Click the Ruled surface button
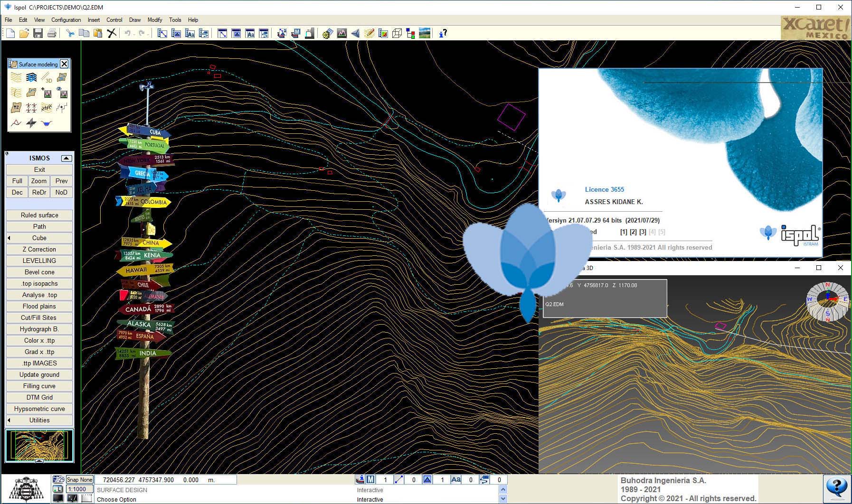 [x=39, y=215]
